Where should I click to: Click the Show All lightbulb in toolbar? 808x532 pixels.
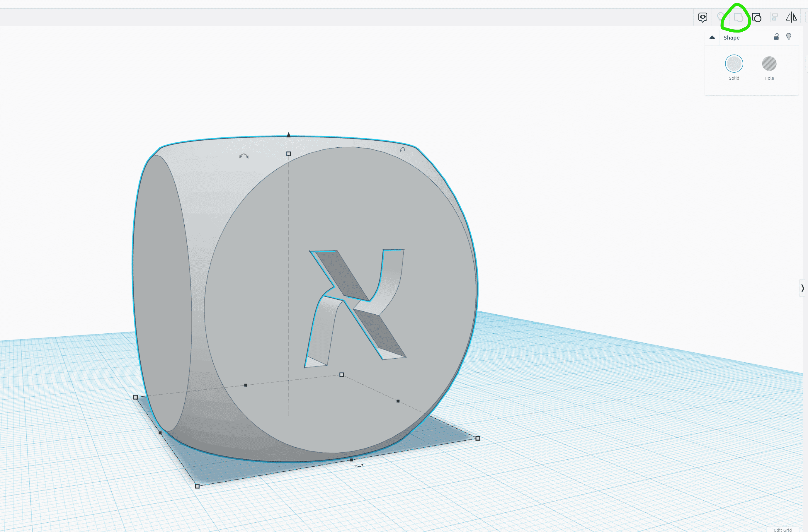720,17
